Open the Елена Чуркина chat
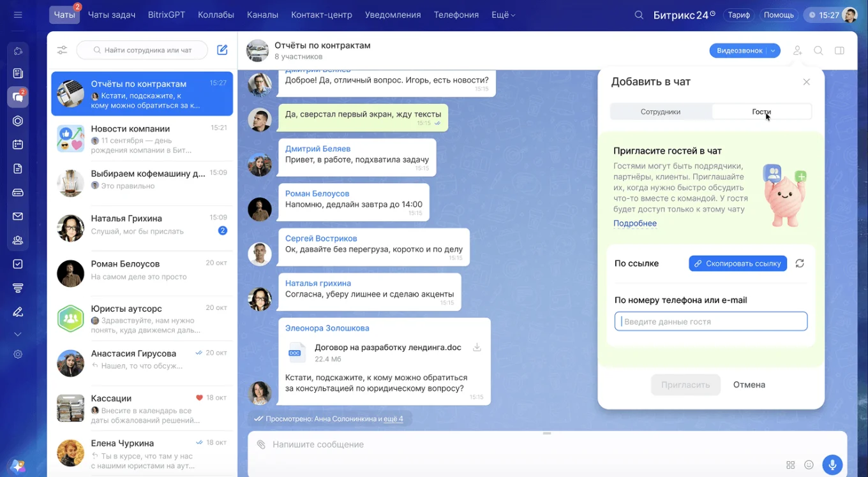 142,453
